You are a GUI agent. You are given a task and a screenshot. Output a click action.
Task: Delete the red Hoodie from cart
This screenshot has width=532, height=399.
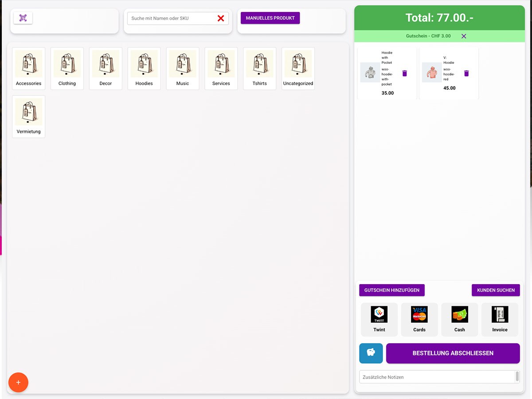466,73
